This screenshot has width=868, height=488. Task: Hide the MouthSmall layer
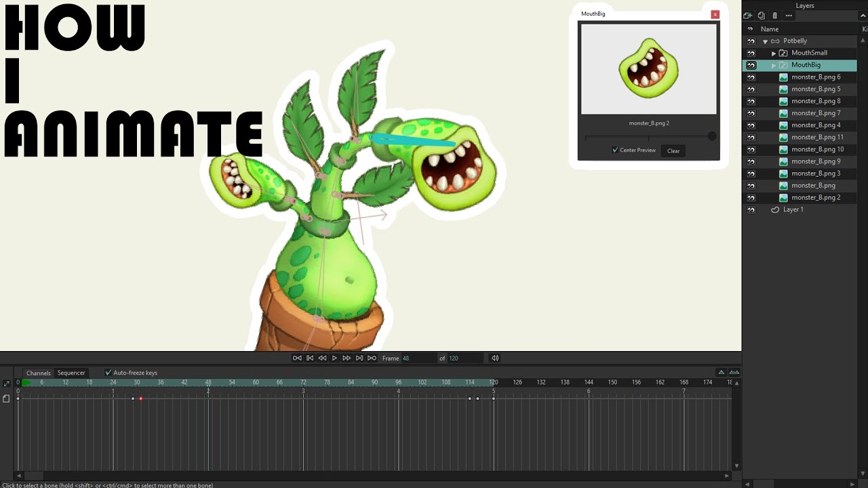point(751,53)
